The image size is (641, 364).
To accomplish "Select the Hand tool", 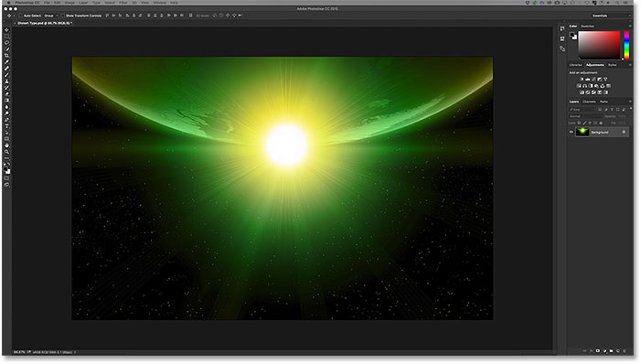I will tap(7, 145).
